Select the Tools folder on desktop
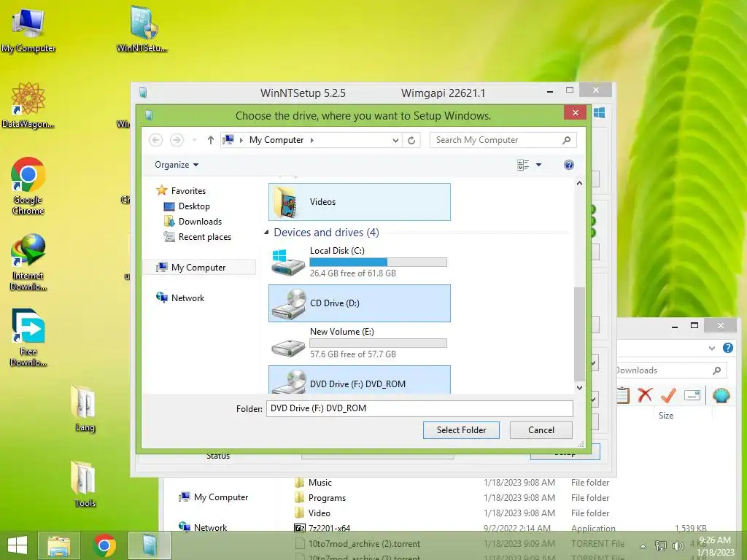 tap(85, 484)
